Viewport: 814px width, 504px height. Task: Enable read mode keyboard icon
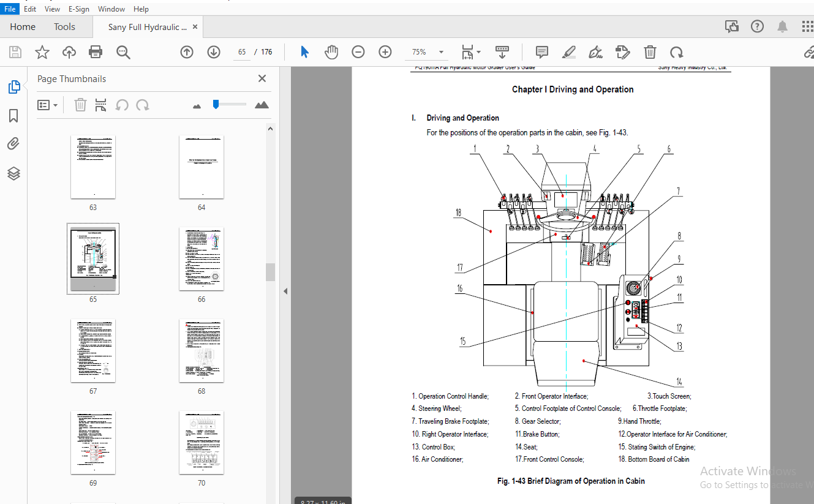(x=502, y=52)
